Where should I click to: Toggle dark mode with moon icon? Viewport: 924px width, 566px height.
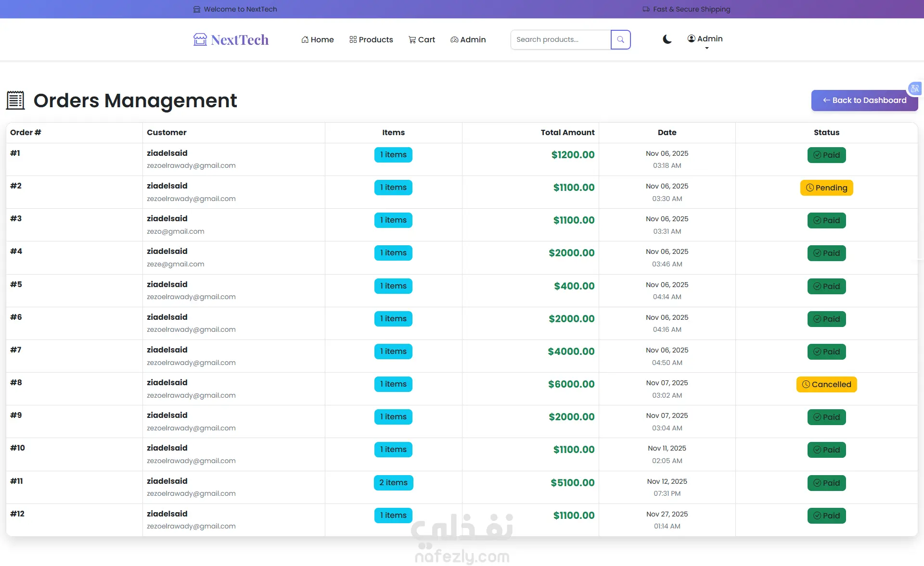coord(667,39)
